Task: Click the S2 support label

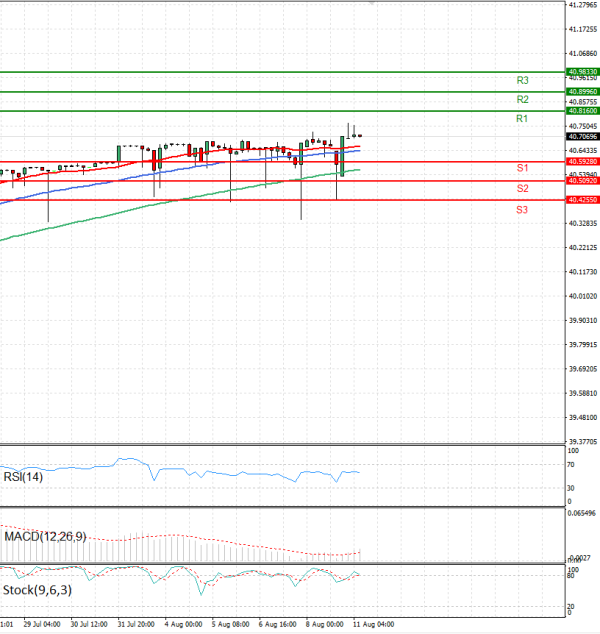Action: point(522,188)
